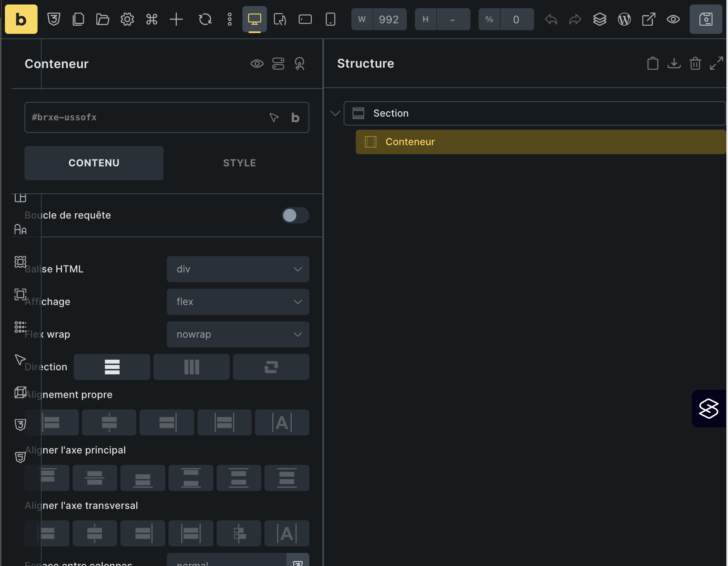Set main axis alignment to space-evenly
Viewport: 728px width, 566px height.
coord(287,478)
